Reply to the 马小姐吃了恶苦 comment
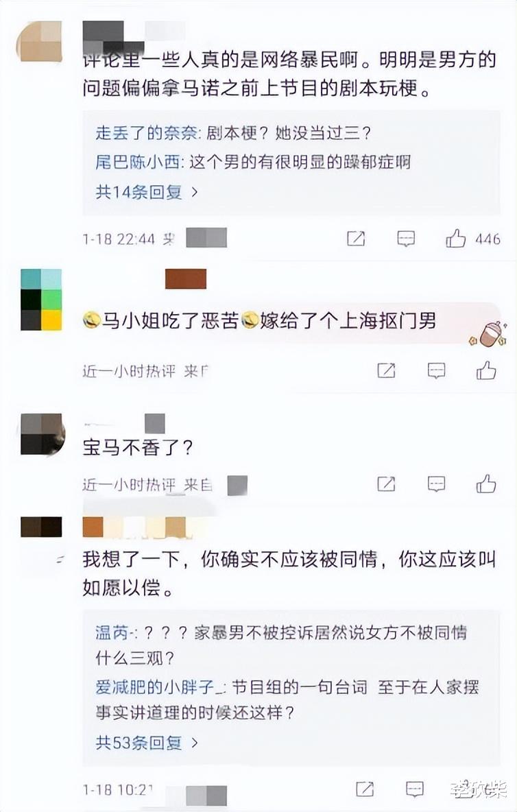The width and height of the screenshot is (517, 812). [436, 371]
